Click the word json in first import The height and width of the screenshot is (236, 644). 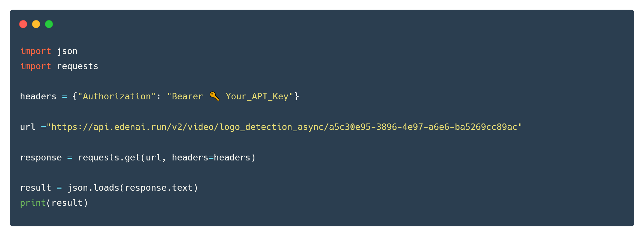[x=67, y=51]
